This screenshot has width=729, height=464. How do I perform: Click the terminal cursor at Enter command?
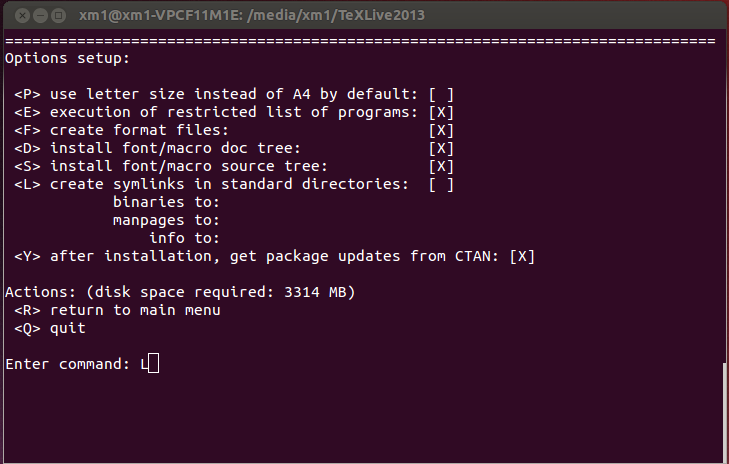pyautogui.click(x=153, y=363)
